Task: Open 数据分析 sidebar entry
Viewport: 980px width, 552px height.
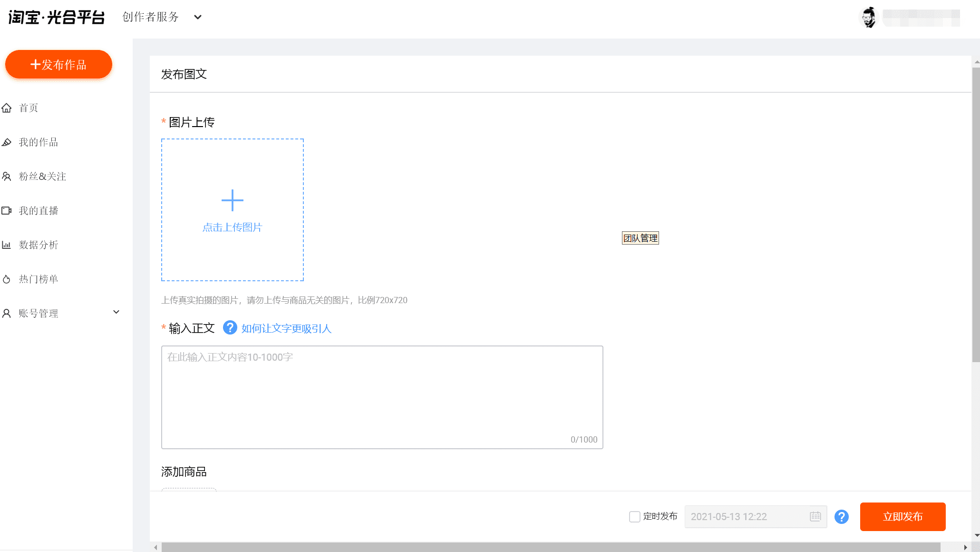Action: [x=38, y=245]
